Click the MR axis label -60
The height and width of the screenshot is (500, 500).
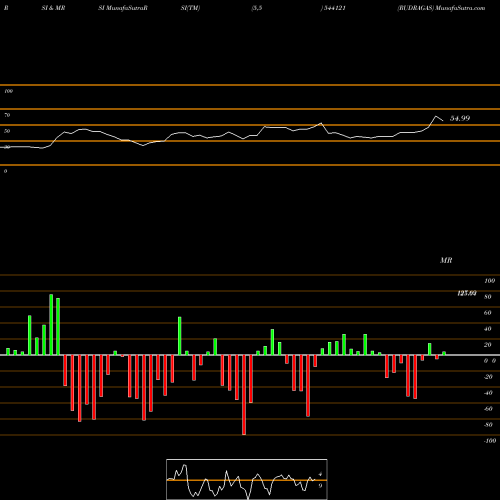[488, 409]
